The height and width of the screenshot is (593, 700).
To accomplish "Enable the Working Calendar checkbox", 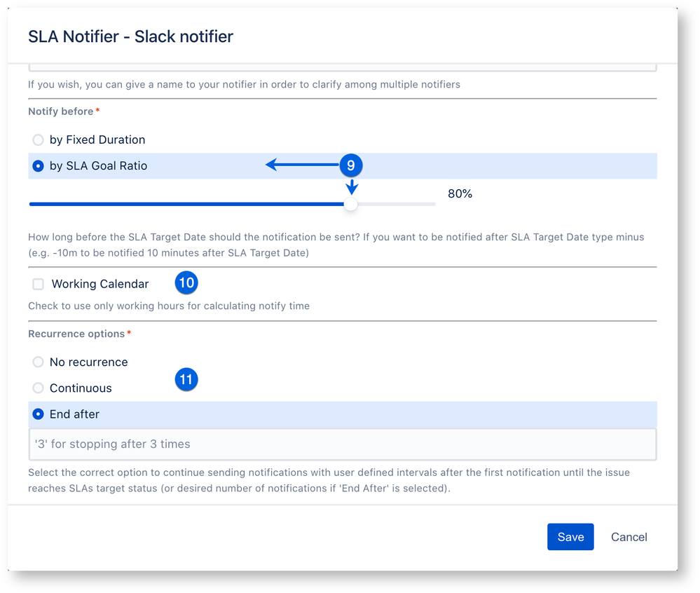I will pyautogui.click(x=38, y=284).
